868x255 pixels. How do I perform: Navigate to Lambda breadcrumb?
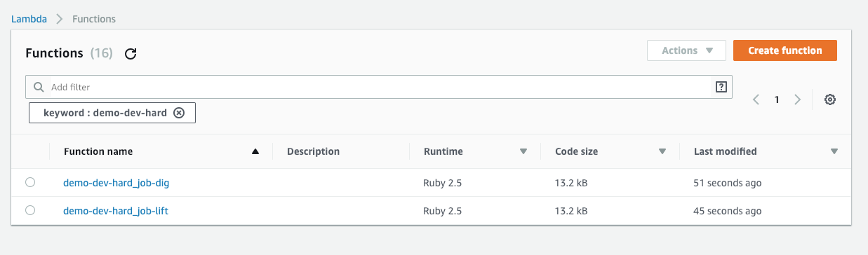coord(29,19)
